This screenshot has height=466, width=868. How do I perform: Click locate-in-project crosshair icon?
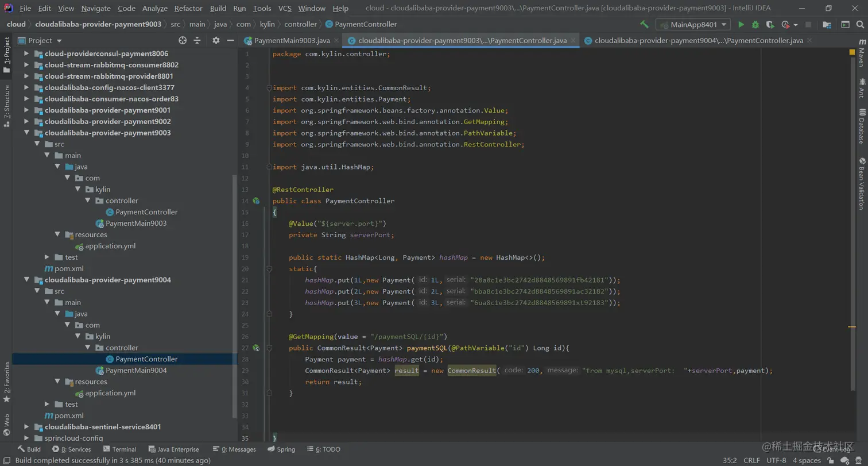(x=183, y=40)
